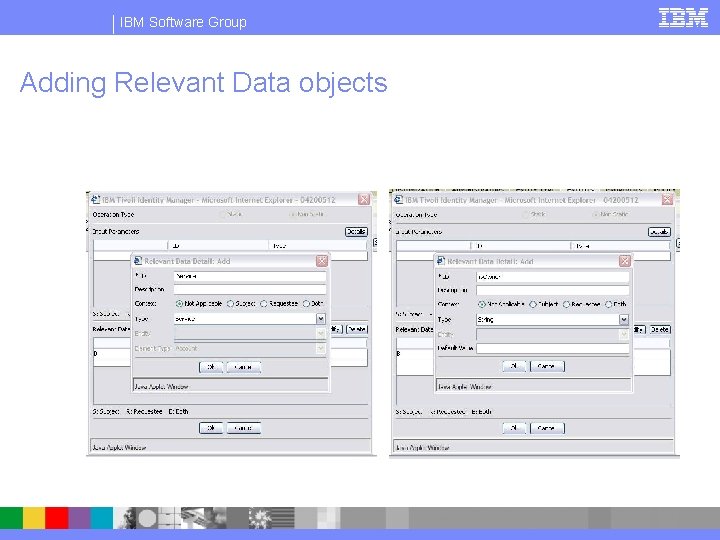This screenshot has width=720, height=540.
Task: Click ID column header in right screenshot's Input Parameters table
Action: click(521, 246)
